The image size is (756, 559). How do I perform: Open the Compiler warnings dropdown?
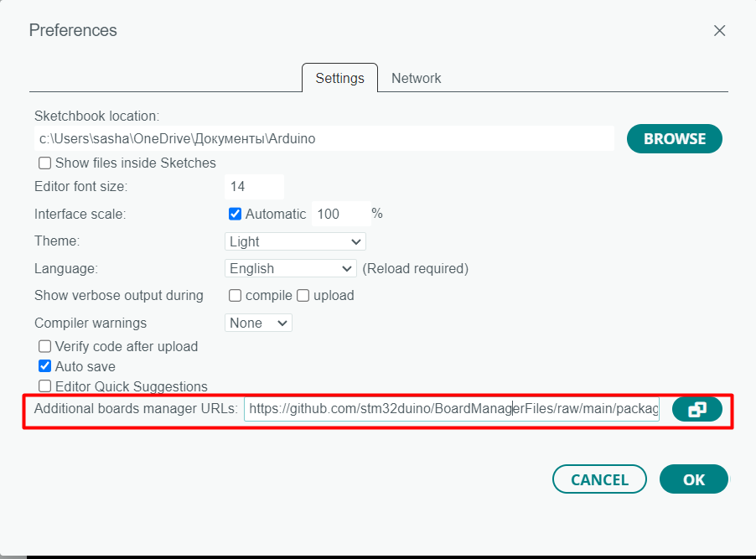[x=258, y=323]
